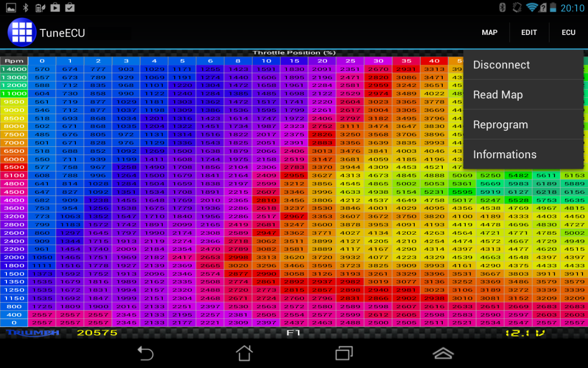
Task: Select cell 2810 in 4000 row
Action: (266, 200)
